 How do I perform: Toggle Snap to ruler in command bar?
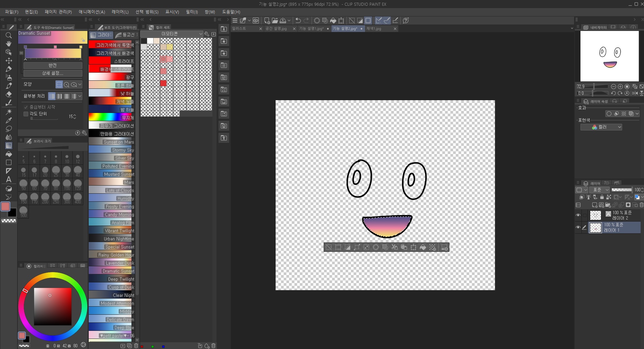tap(379, 21)
